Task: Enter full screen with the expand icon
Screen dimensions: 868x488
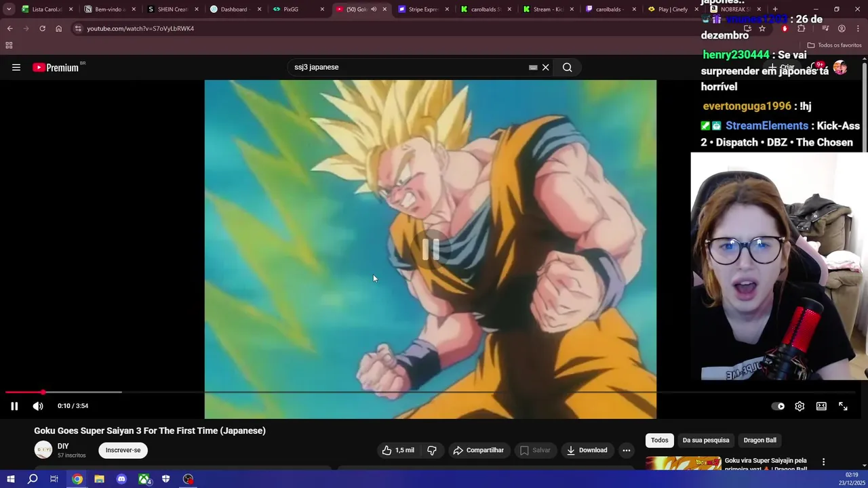Action: 843,406
